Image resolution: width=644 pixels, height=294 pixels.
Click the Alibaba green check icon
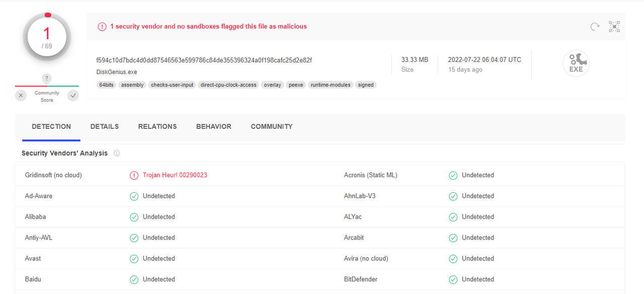134,217
